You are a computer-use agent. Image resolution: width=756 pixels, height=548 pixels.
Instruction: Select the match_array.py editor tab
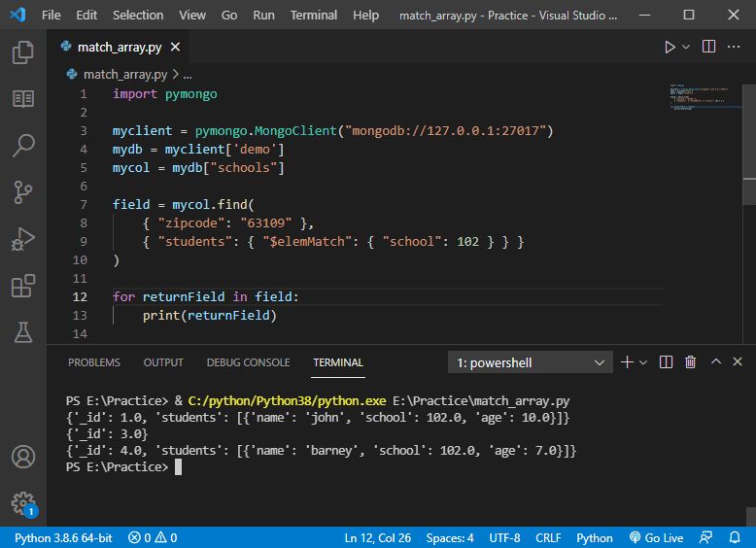click(x=118, y=47)
